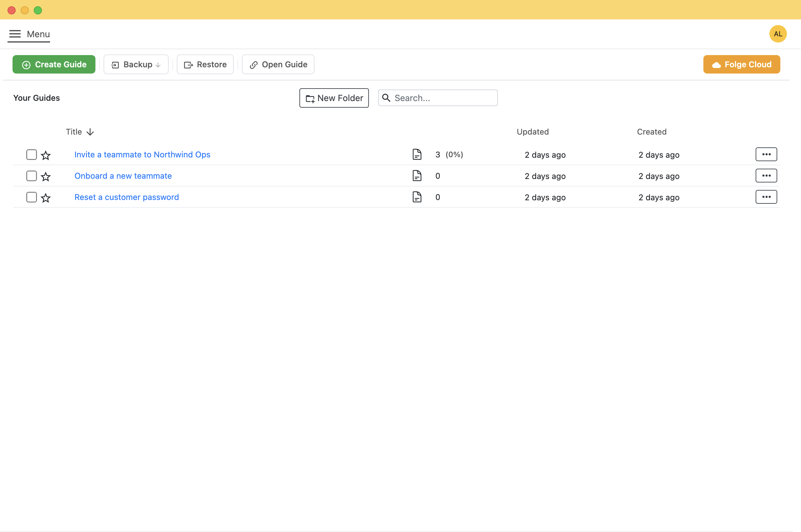This screenshot has height=532, width=801.
Task: Sort by Title column header
Action: coord(80,132)
